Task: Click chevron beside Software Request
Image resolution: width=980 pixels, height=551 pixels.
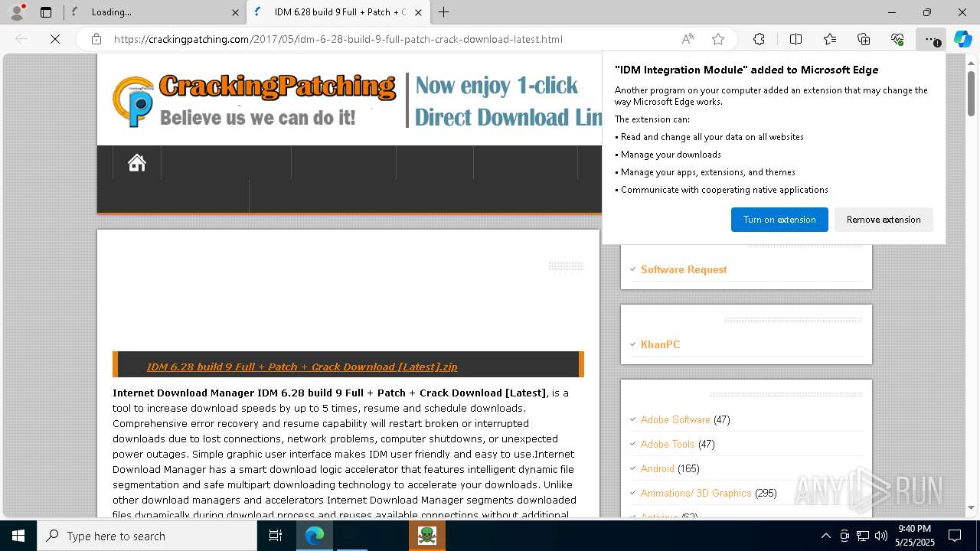Action: click(632, 269)
